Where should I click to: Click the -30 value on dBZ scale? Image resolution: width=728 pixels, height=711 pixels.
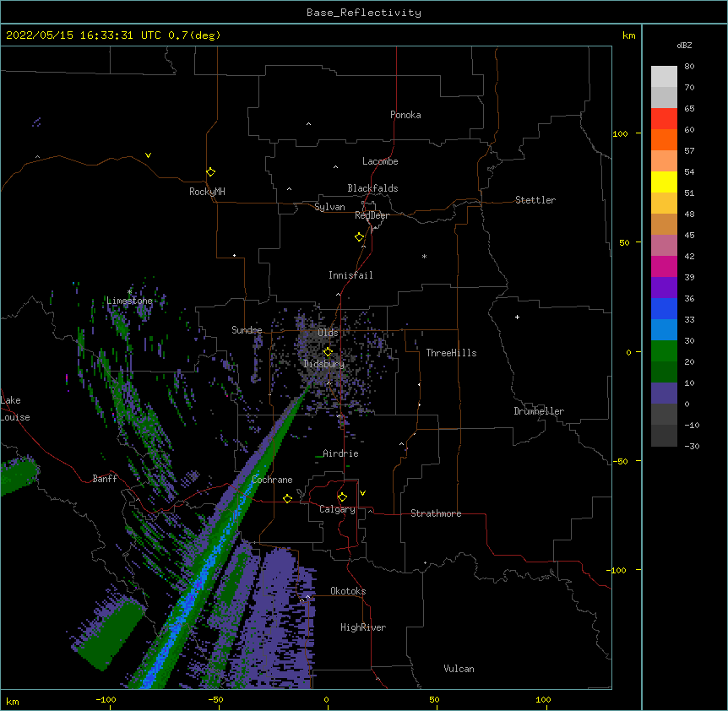pos(692,446)
